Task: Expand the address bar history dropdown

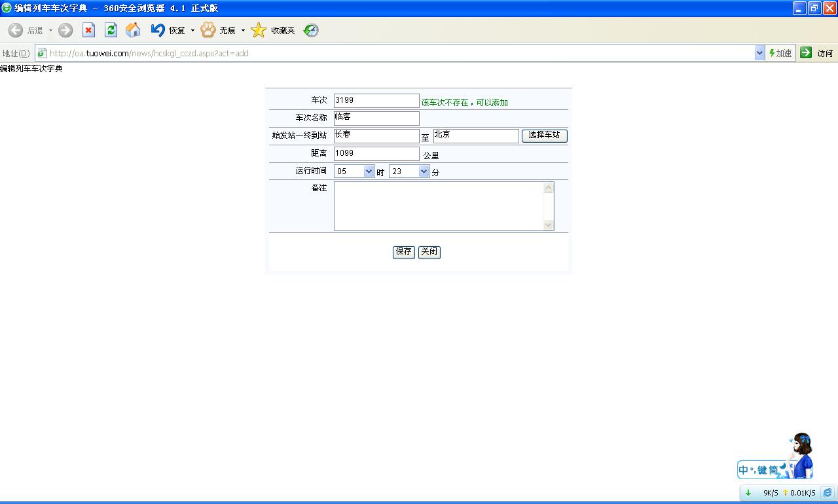Action: pos(759,53)
